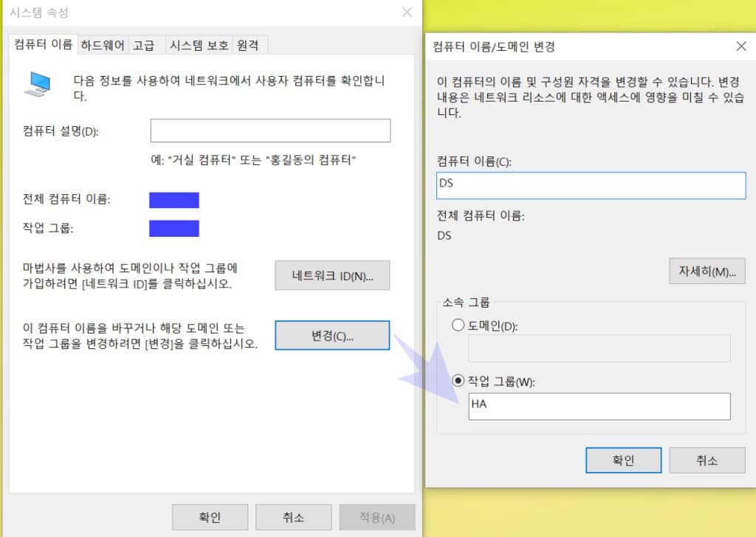Switch to the 하드웨어 tab
This screenshot has height=537, width=756.
tap(103, 45)
